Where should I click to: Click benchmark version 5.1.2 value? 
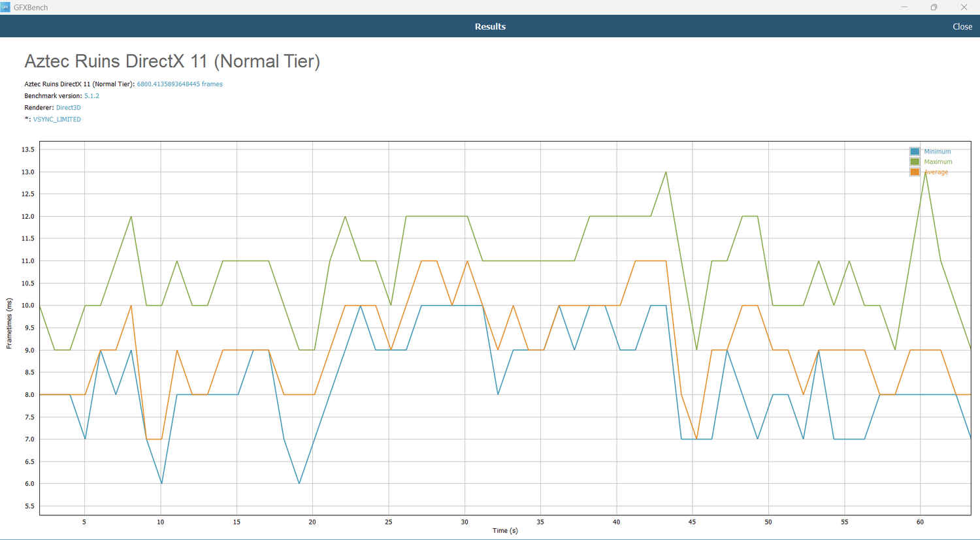point(91,96)
